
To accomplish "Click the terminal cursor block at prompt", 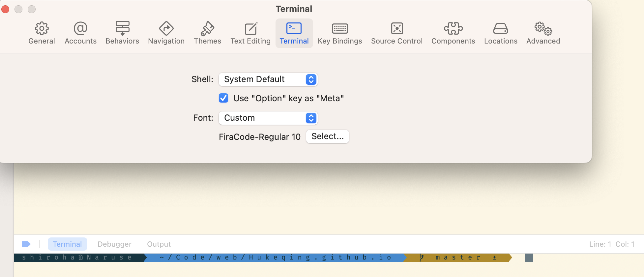I will (x=529, y=258).
